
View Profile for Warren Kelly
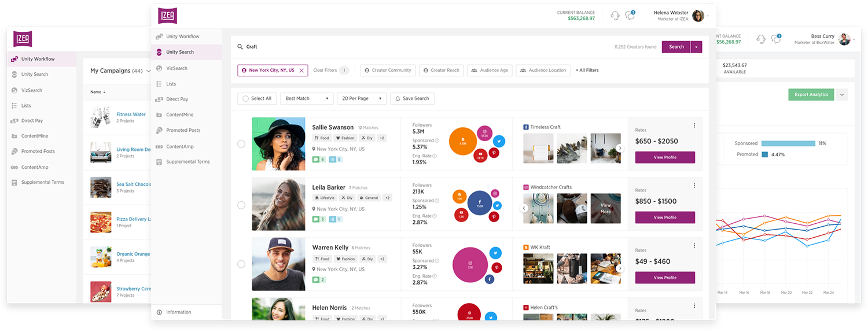665,278
